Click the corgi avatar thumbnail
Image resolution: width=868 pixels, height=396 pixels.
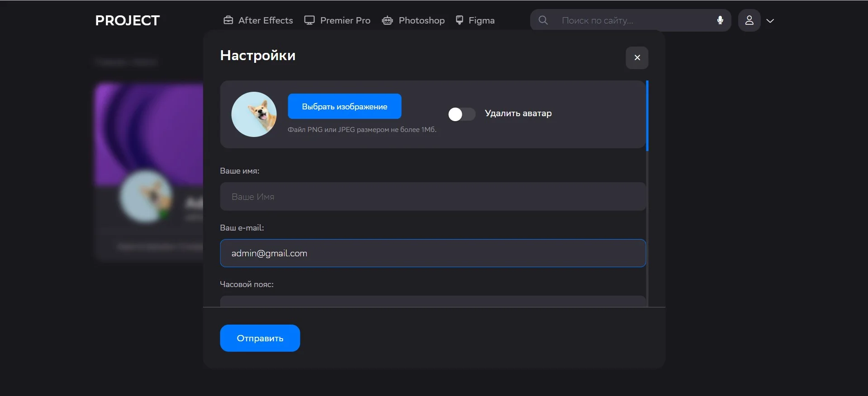pos(254,114)
